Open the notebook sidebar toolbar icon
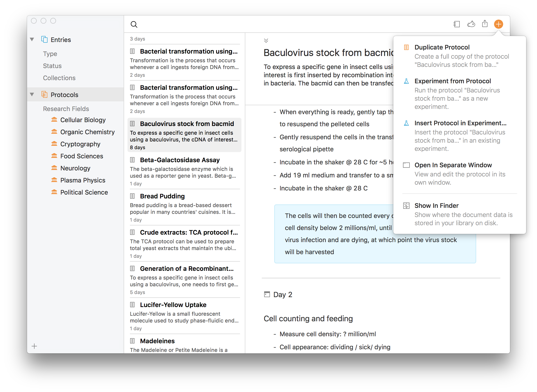The height and width of the screenshot is (392, 537). click(x=457, y=24)
